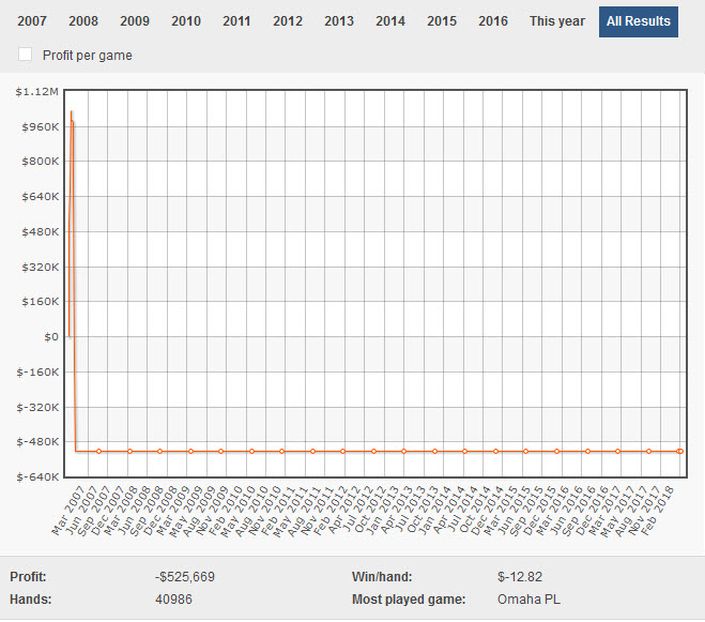The image size is (705, 622).
Task: Enable the Profit per game checkbox
Action: point(25,55)
